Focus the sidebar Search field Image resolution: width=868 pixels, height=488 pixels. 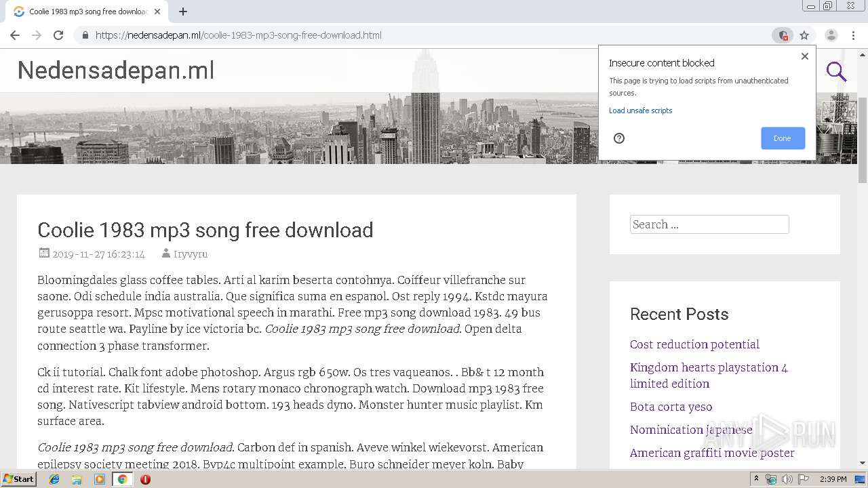tap(709, 224)
